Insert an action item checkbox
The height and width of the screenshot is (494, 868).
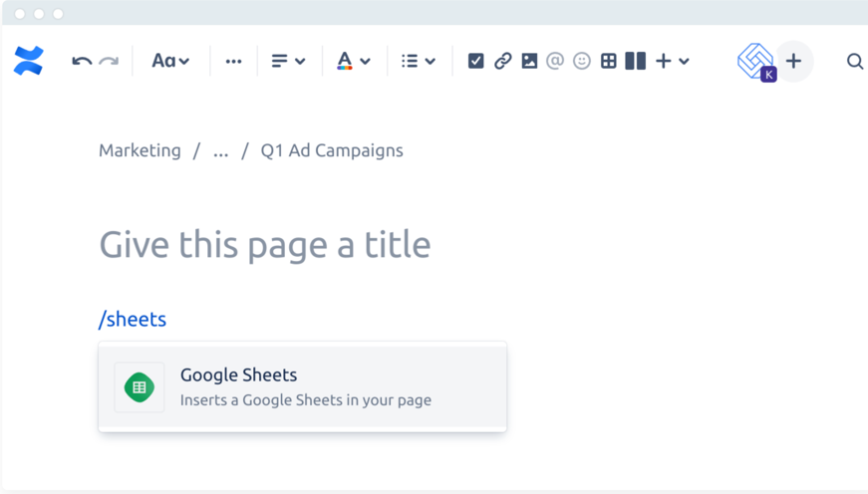[x=476, y=62]
